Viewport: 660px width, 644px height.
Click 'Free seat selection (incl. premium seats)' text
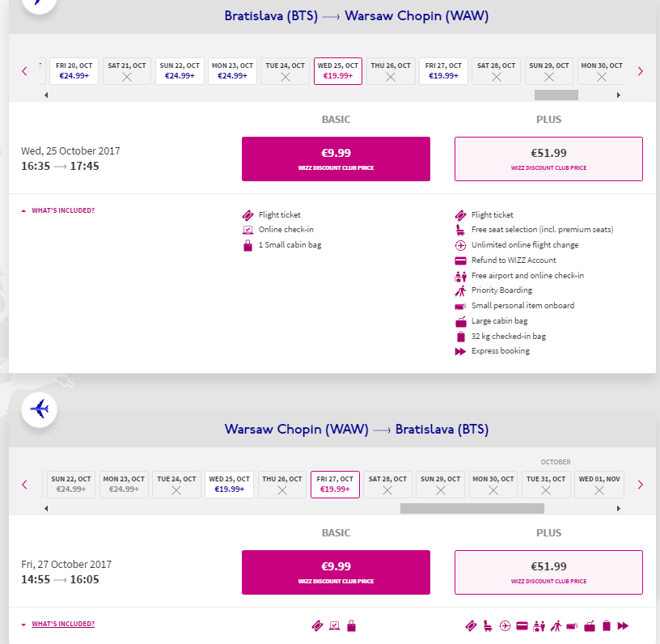pyautogui.click(x=542, y=230)
